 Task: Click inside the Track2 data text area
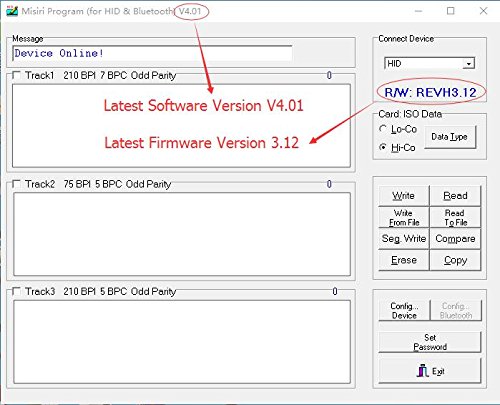pos(182,234)
